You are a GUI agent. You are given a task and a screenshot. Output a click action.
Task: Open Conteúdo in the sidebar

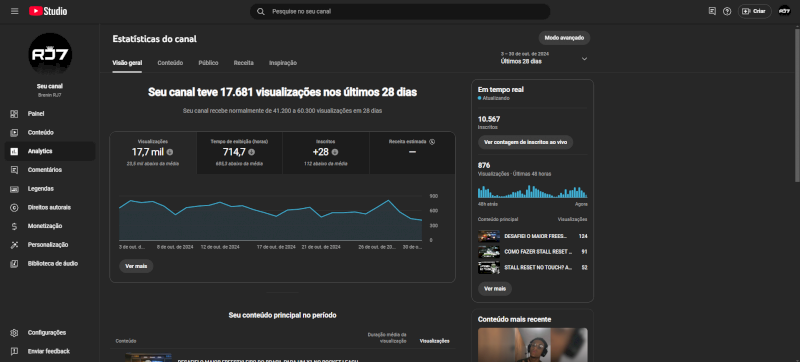[x=50, y=133]
